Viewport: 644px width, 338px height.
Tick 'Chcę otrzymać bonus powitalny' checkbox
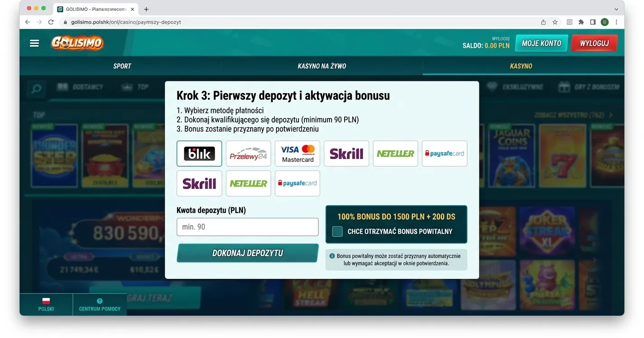(x=337, y=231)
